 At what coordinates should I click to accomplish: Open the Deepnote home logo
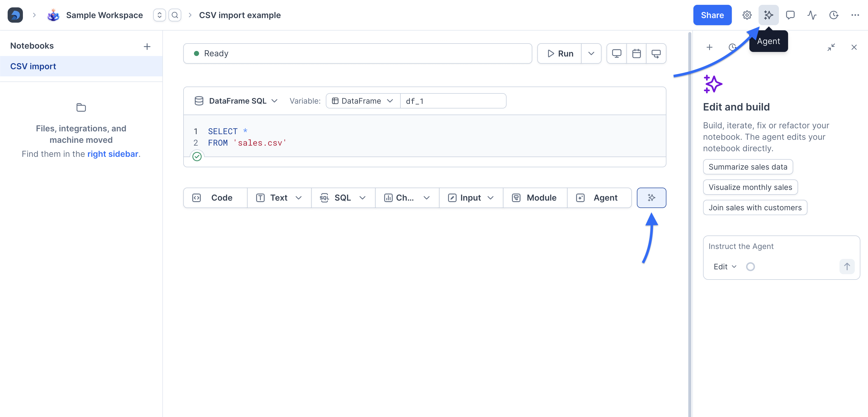[15, 15]
